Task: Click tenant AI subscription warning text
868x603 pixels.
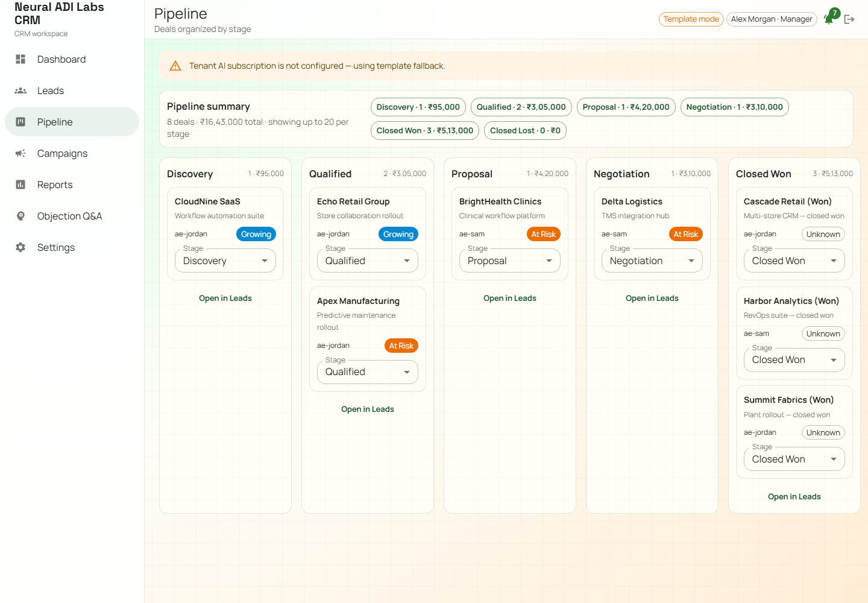Action: pos(317,66)
